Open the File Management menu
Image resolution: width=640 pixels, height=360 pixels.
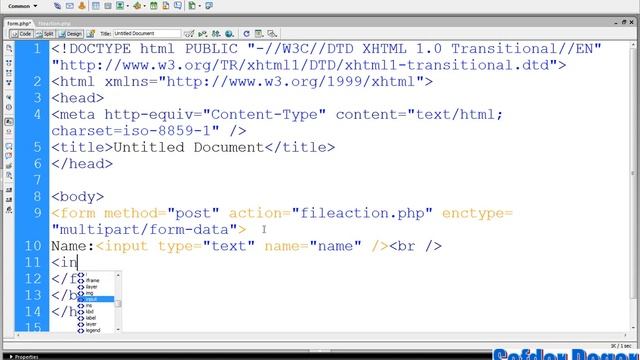point(216,34)
